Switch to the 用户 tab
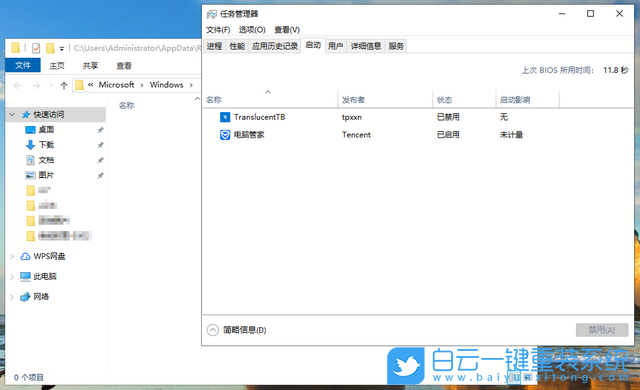The width and height of the screenshot is (640, 390). pyautogui.click(x=336, y=46)
